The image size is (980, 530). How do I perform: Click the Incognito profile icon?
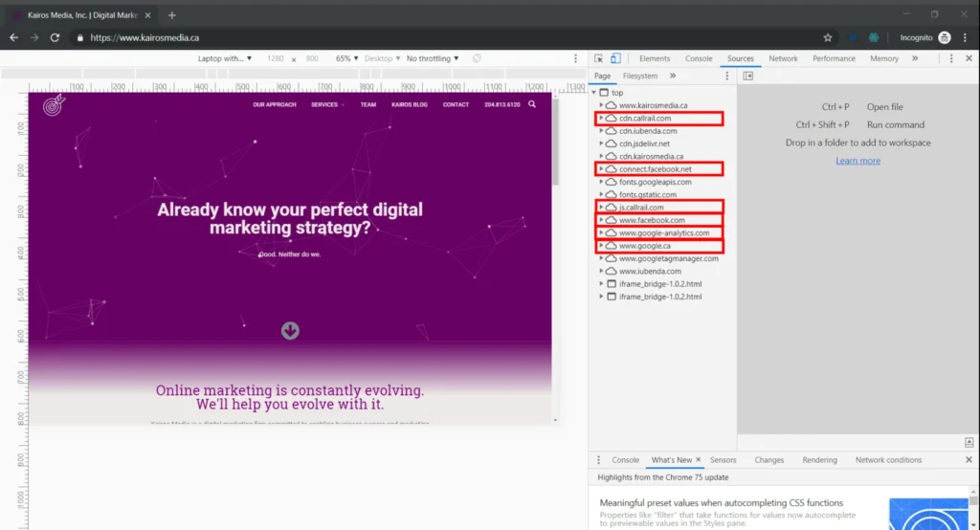[945, 37]
